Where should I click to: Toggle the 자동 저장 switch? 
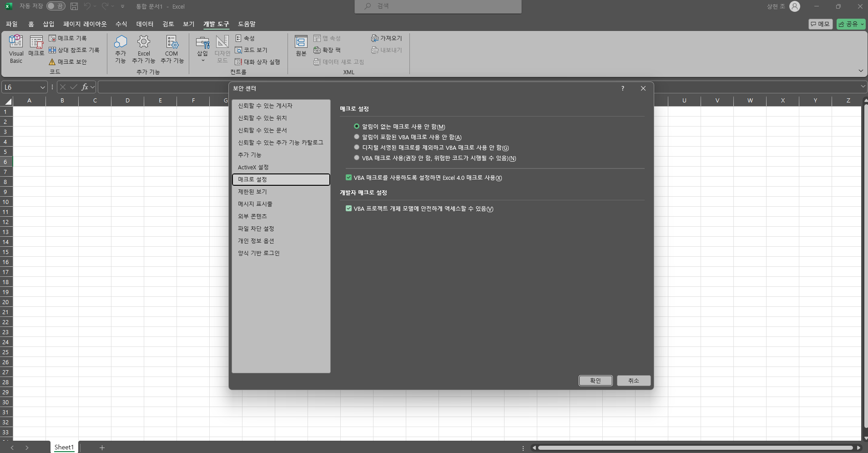click(x=56, y=6)
